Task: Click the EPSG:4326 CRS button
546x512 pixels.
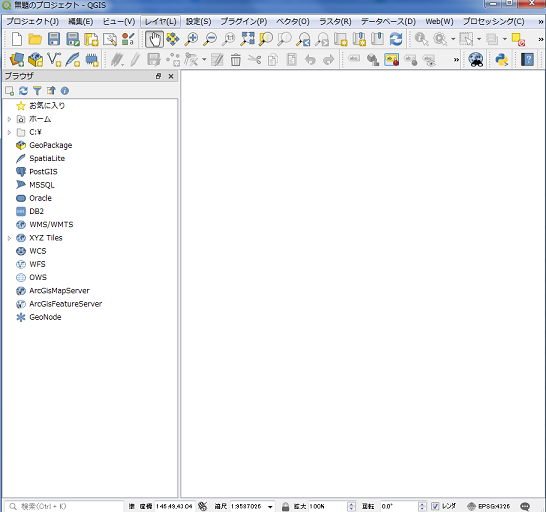Action: 489,506
